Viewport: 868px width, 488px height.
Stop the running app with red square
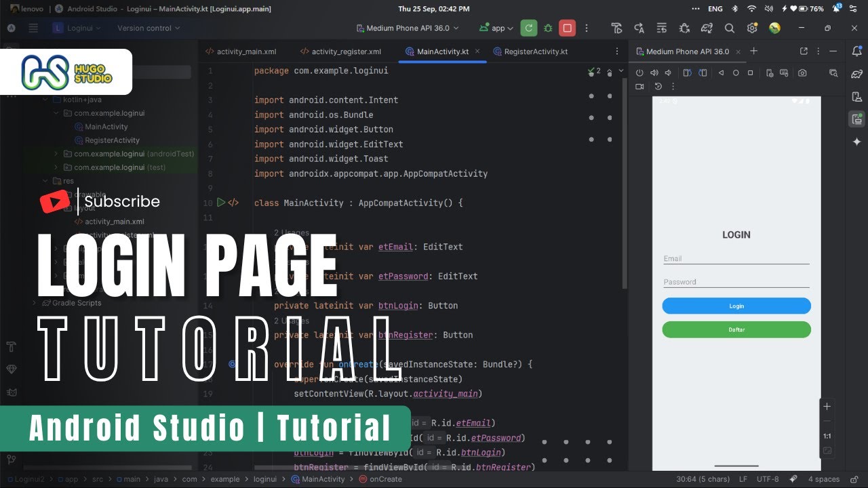point(568,28)
